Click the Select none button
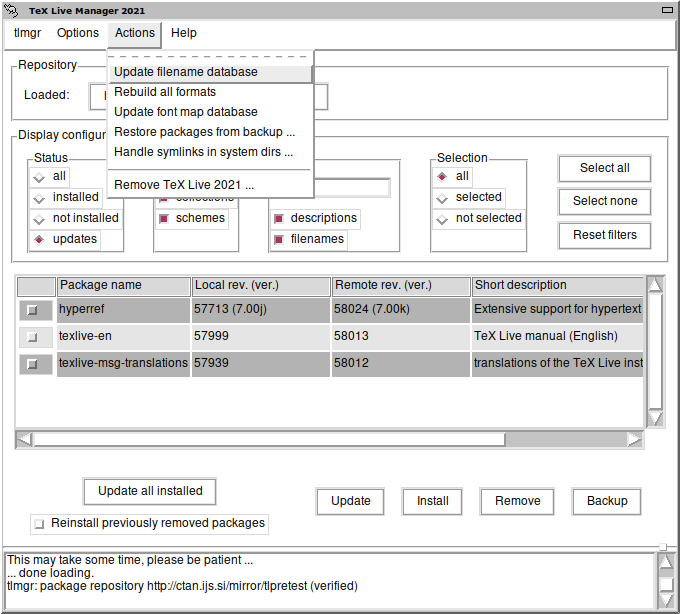Image resolution: width=680 pixels, height=614 pixels. [605, 201]
